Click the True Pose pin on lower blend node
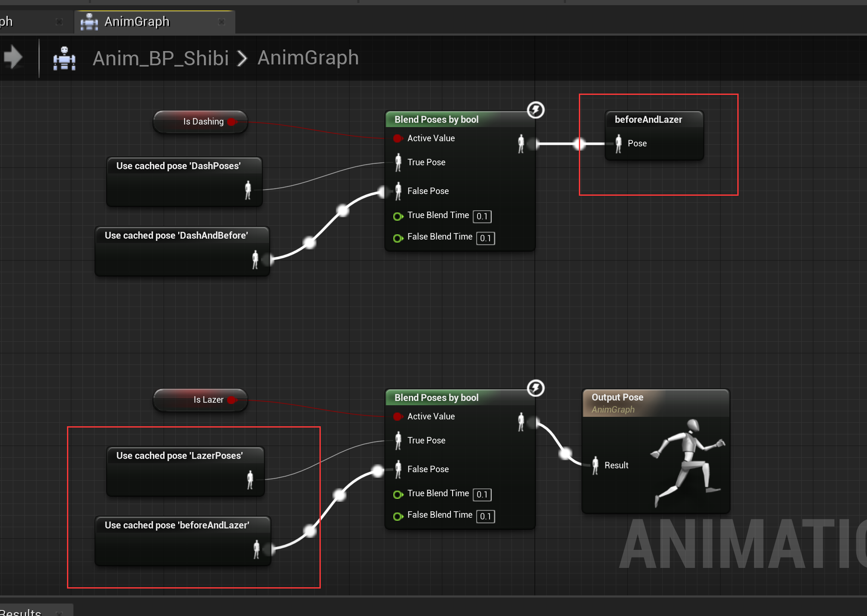 coord(399,441)
